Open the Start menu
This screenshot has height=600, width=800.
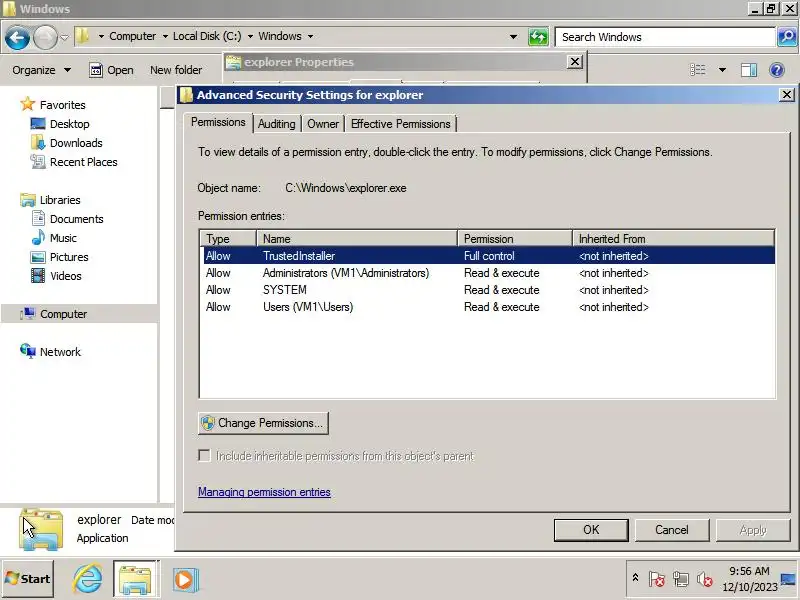click(x=28, y=579)
